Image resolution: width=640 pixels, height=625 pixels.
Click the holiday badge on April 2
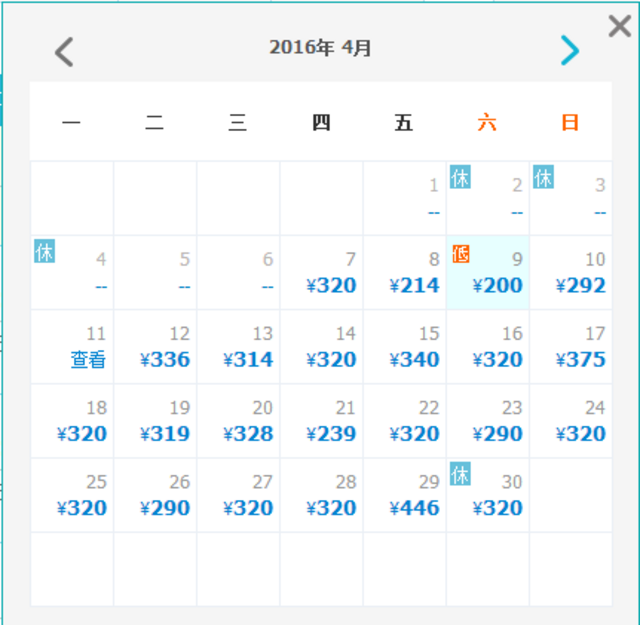click(x=460, y=177)
